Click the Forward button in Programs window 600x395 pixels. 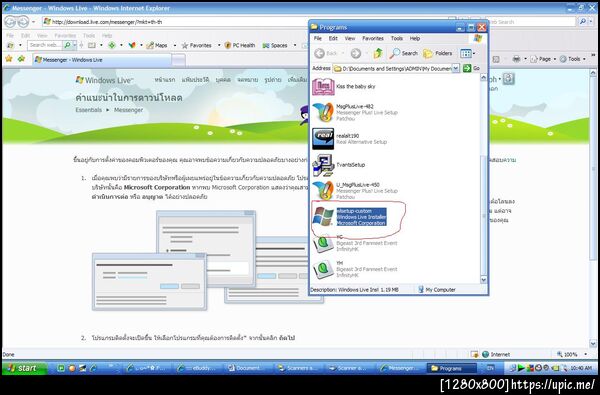coord(356,54)
